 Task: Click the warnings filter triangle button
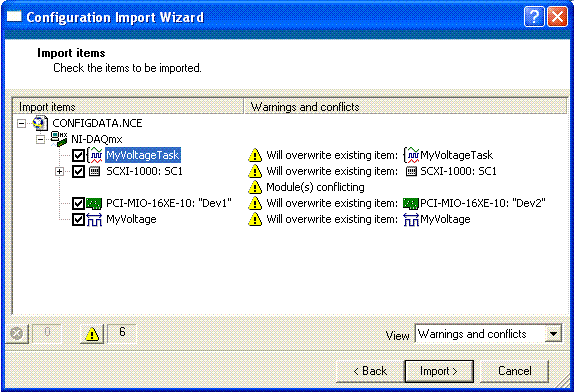[92, 334]
